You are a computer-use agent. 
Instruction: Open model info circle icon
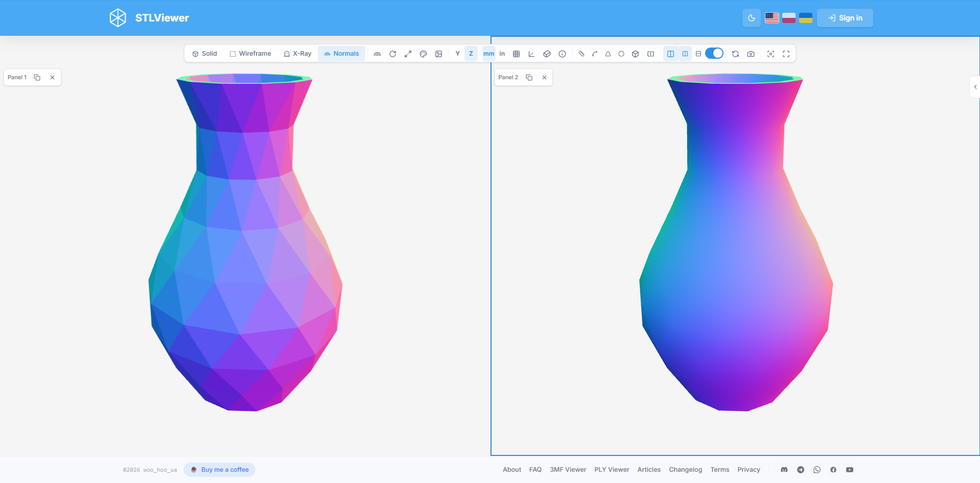(x=563, y=54)
